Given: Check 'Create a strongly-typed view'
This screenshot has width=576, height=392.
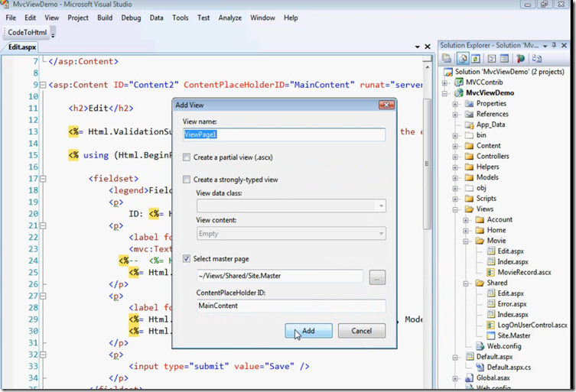Looking at the screenshot, I should coord(187,180).
